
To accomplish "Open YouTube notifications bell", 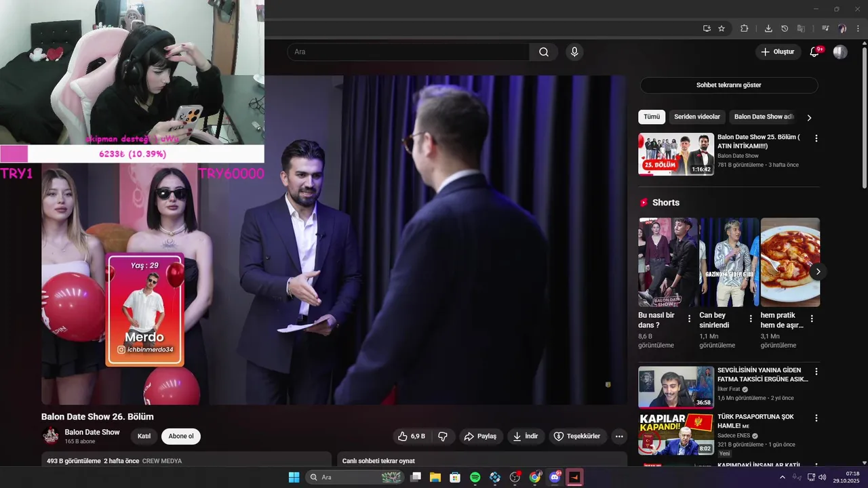I will [814, 52].
